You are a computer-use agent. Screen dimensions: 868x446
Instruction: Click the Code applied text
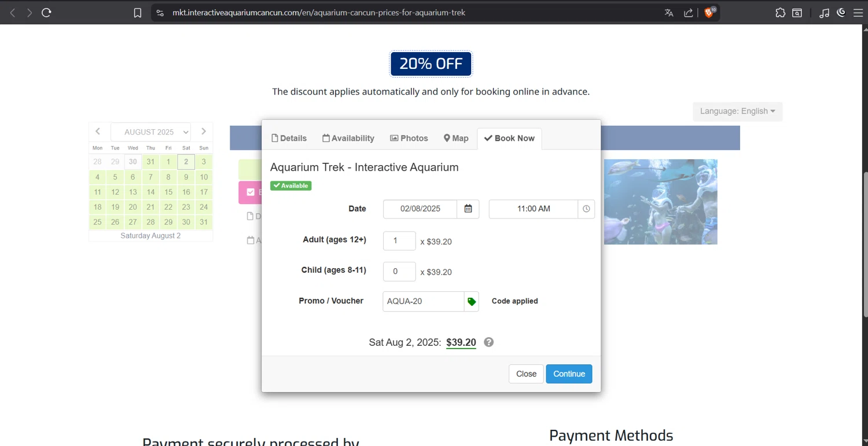[x=515, y=301]
